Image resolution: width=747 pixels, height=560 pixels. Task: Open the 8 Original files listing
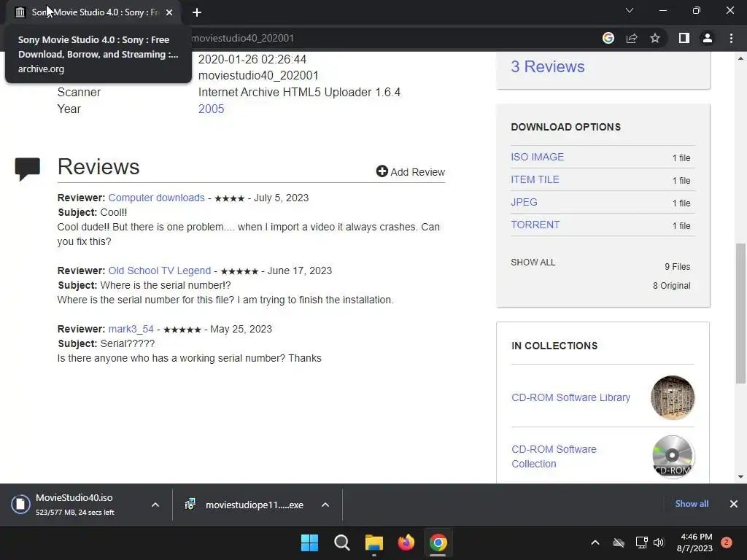(x=672, y=286)
